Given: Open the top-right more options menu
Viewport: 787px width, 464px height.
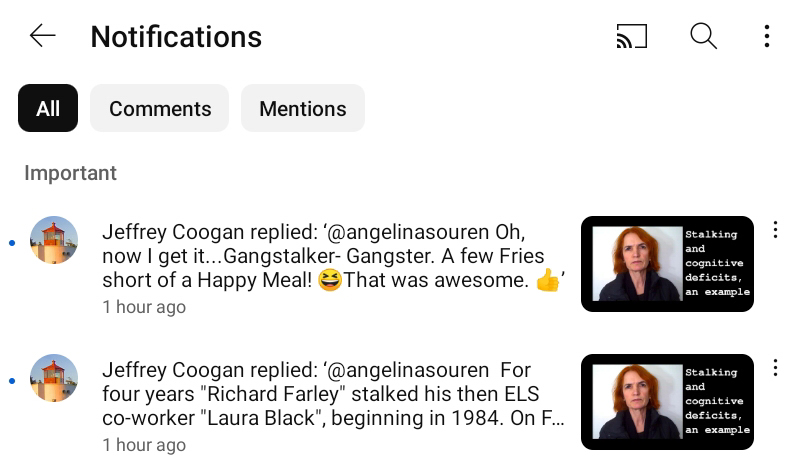Looking at the screenshot, I should click(766, 36).
